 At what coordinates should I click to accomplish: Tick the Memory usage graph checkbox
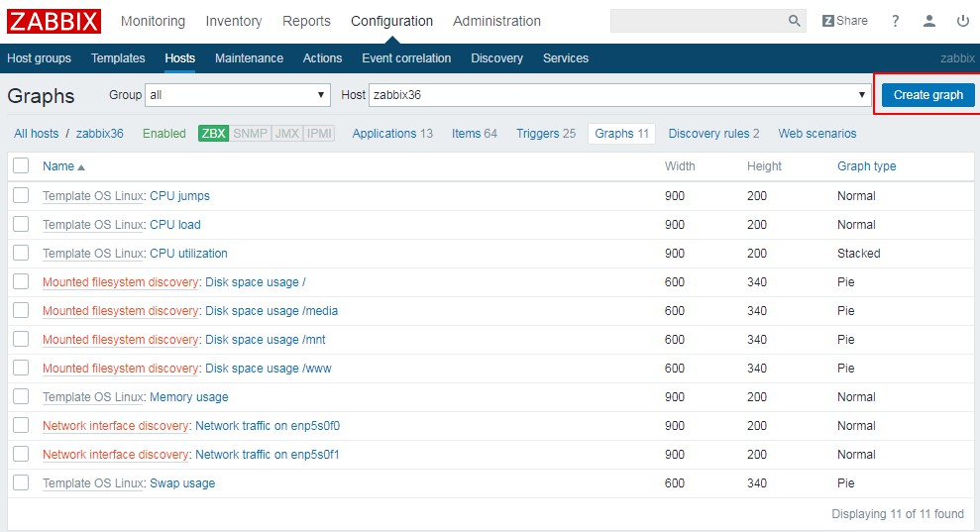[21, 397]
